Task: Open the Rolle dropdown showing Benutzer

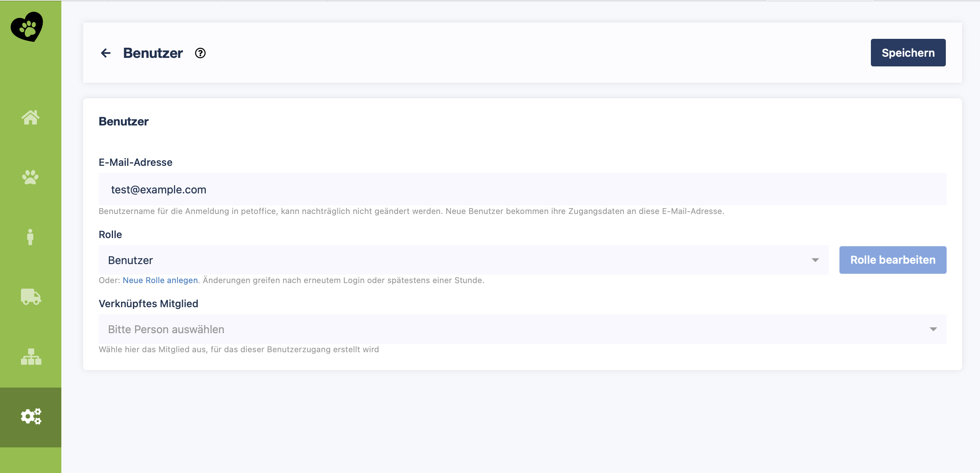Action: (x=464, y=260)
